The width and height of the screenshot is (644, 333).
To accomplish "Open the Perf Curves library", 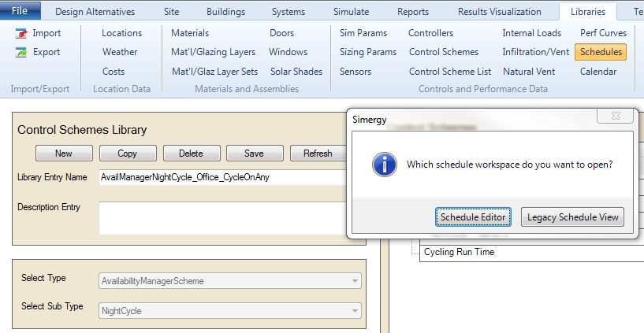I will click(x=603, y=33).
